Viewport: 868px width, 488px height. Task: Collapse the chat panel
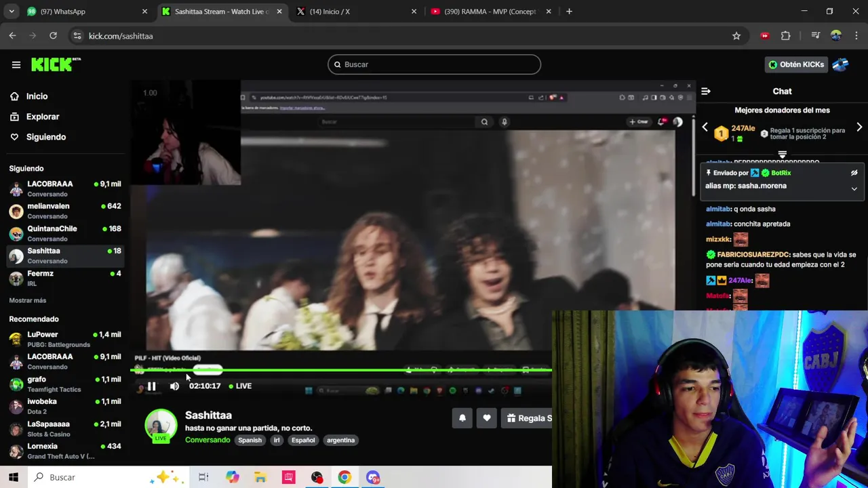coord(706,91)
